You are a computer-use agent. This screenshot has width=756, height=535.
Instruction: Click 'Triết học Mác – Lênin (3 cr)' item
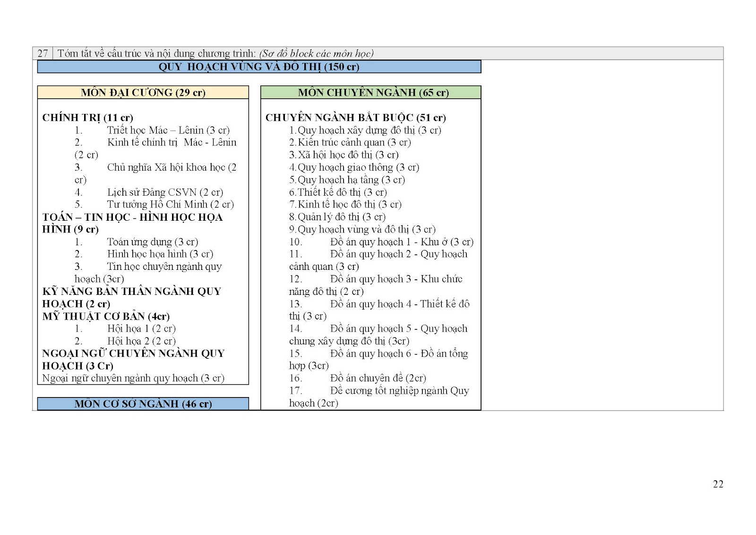[168, 130]
